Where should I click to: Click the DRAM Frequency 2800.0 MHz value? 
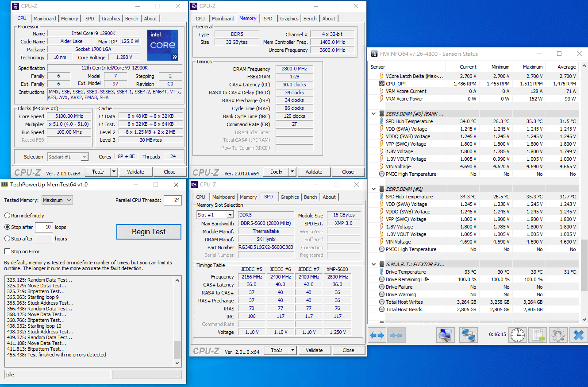pyautogui.click(x=294, y=69)
